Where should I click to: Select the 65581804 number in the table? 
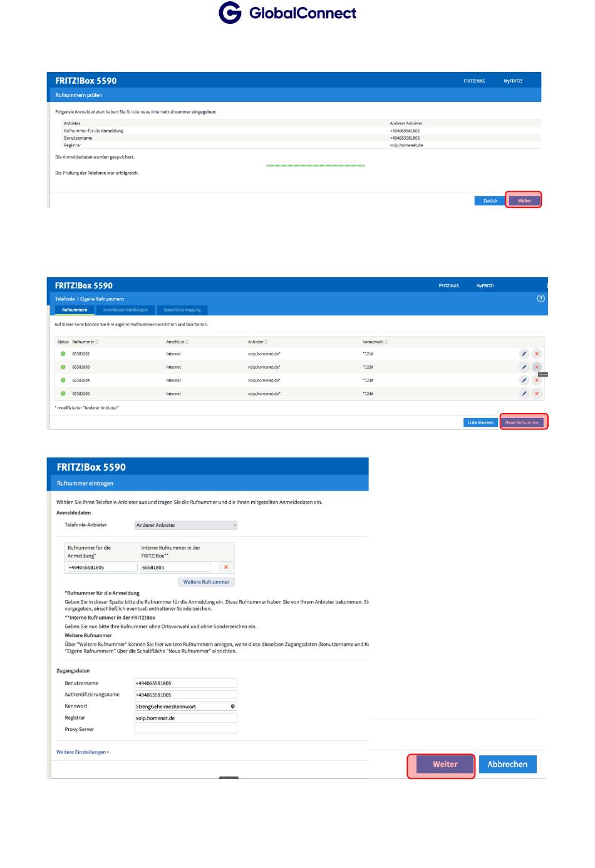(81, 380)
